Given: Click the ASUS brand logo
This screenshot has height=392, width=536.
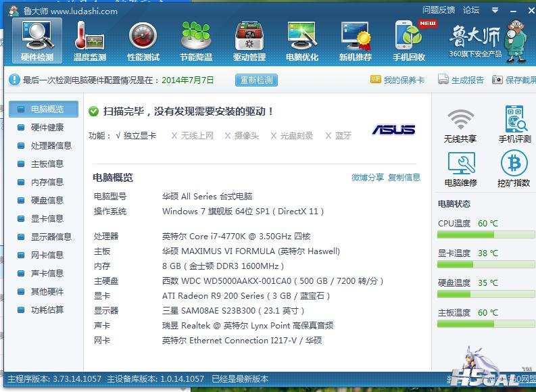Looking at the screenshot, I should (x=394, y=130).
